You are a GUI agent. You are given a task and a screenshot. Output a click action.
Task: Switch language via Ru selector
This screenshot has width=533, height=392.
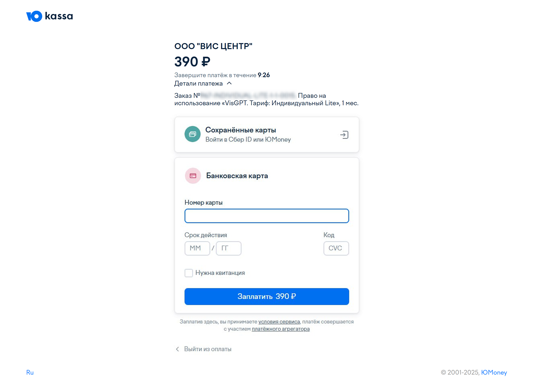pyautogui.click(x=30, y=372)
